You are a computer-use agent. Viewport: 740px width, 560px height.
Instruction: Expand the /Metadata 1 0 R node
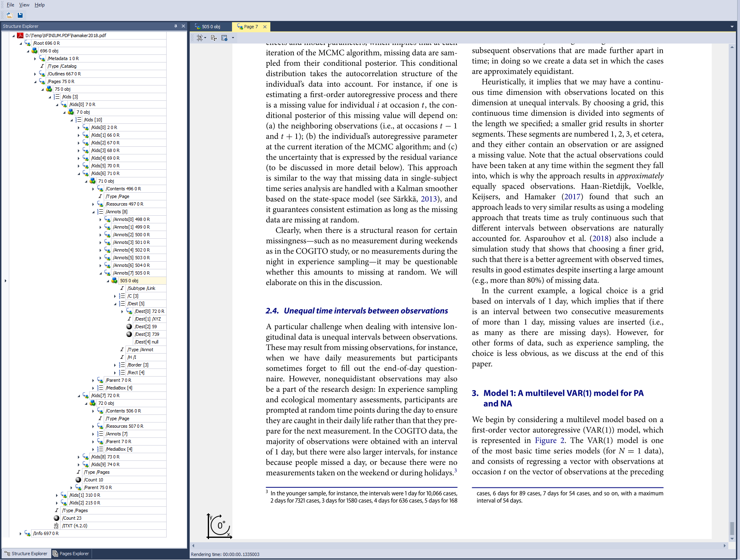[x=35, y=59]
